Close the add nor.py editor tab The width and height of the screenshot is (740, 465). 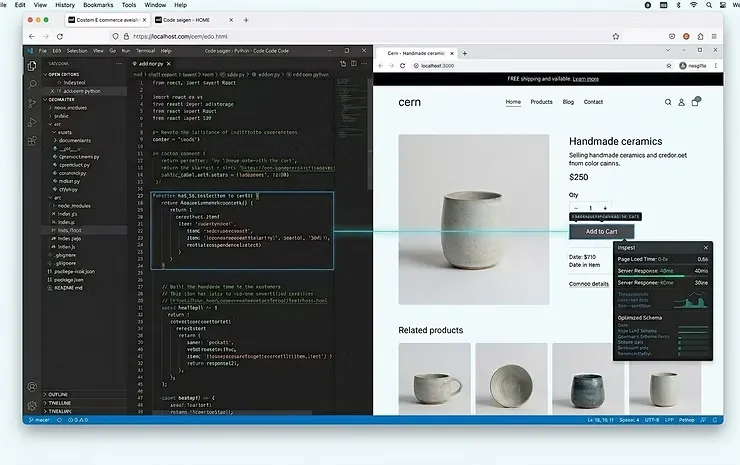click(168, 64)
